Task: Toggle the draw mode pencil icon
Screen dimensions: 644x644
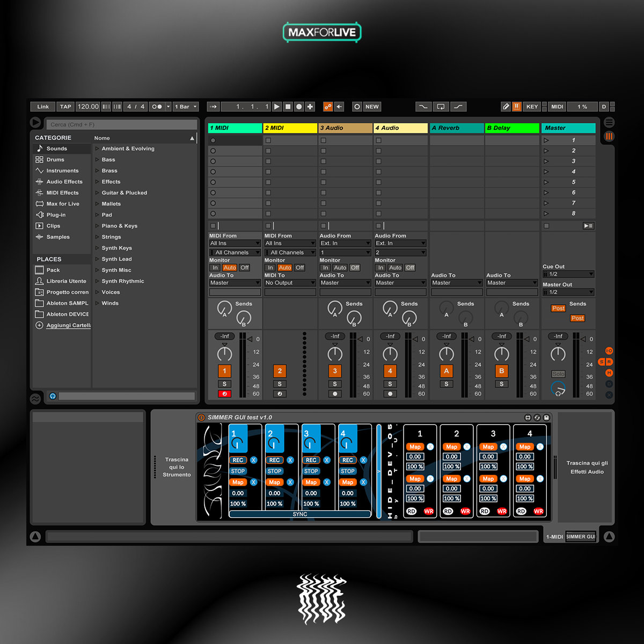Action: 506,107
